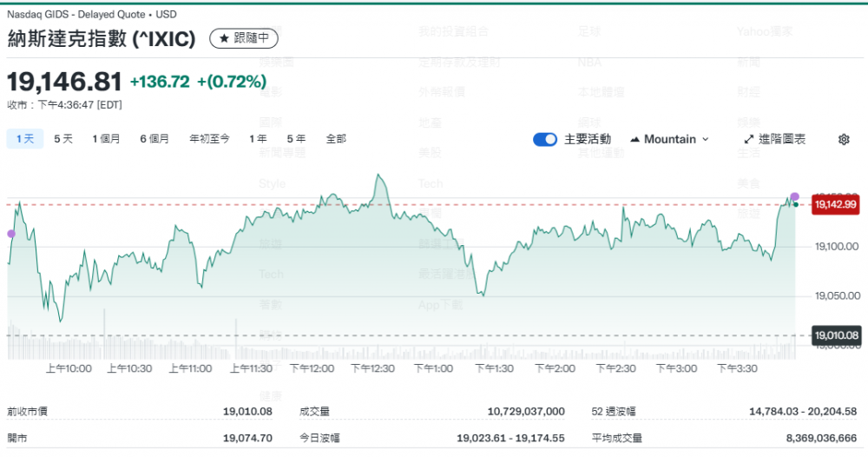Open 進階圖表 with the expand arrows icon

tap(749, 139)
